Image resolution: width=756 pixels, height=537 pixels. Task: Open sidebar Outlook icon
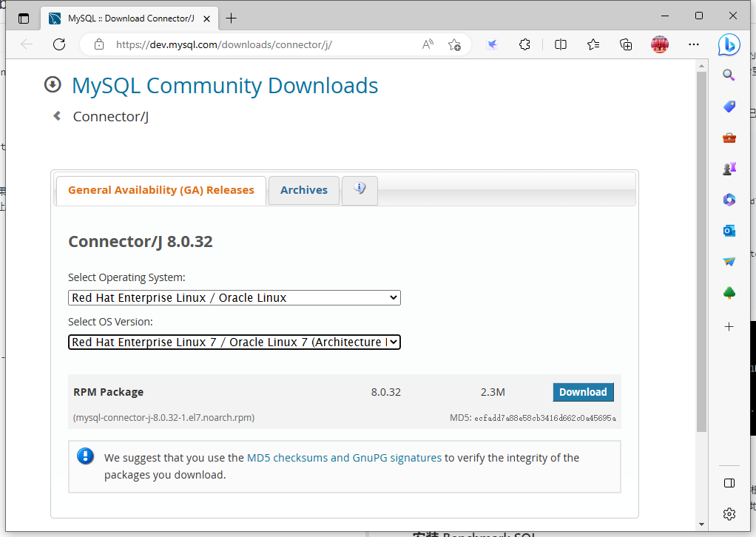tap(729, 231)
